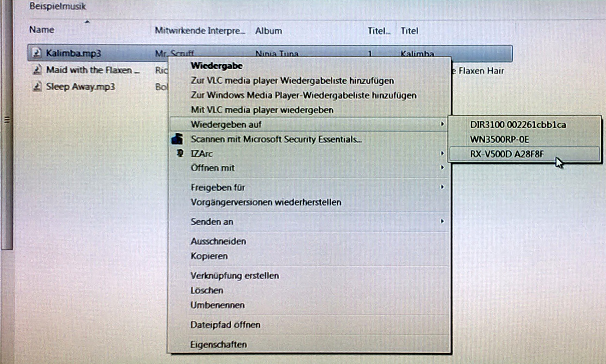This screenshot has width=606, height=364.
Task: Choose Ausschneiden from the context menu
Action: (218, 241)
